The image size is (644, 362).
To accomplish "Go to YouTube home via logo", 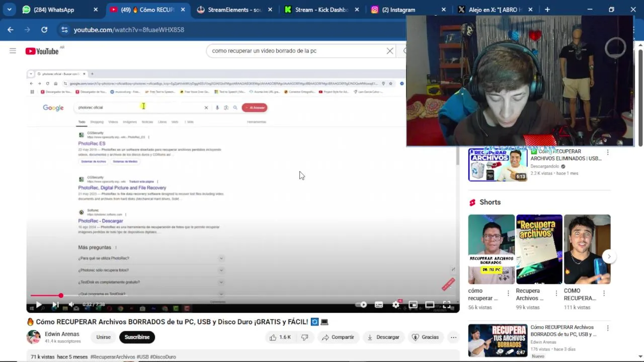I will point(42,51).
